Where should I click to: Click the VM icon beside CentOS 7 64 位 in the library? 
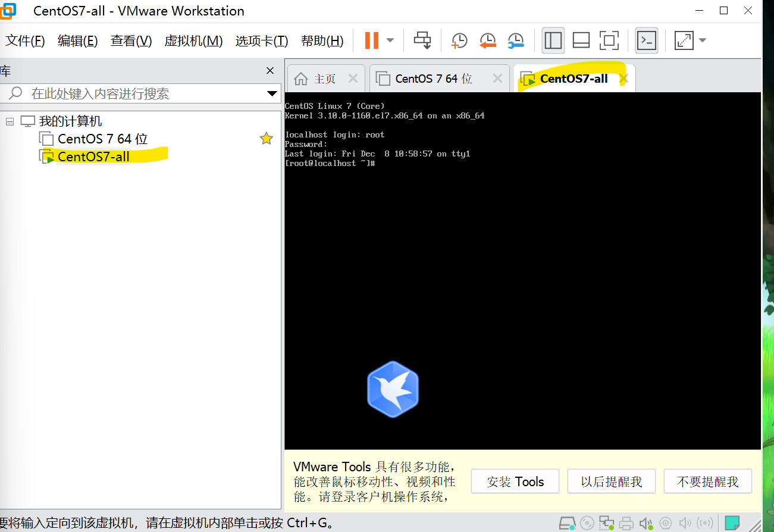point(46,139)
